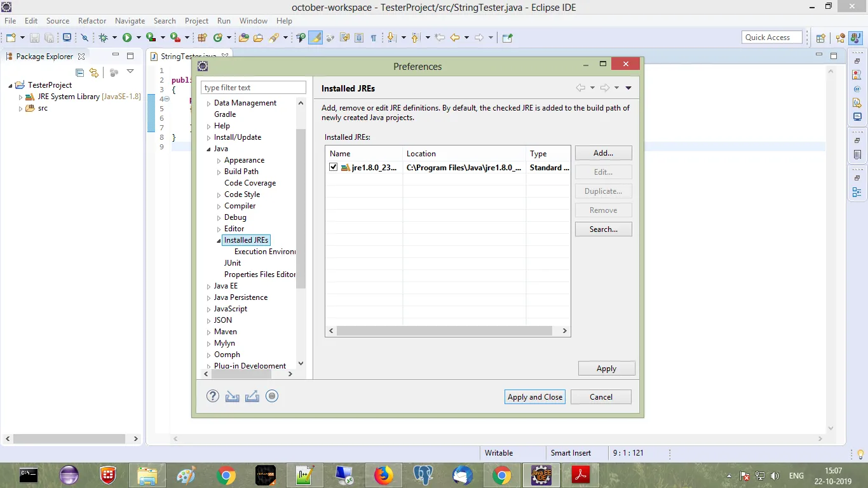Collapse the Java preferences node

point(208,149)
